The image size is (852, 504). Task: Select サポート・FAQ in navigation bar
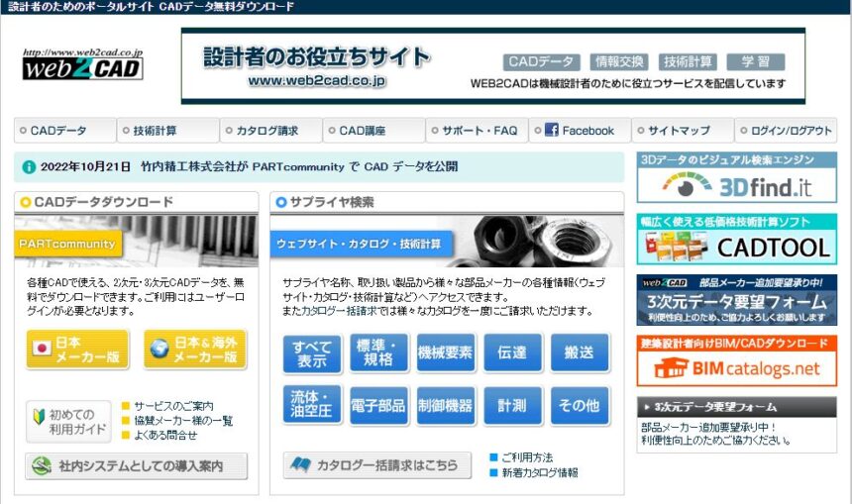[478, 131]
